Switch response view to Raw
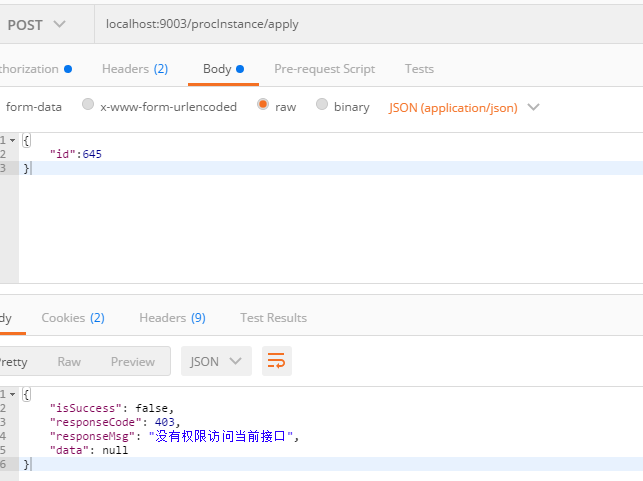643x481 pixels. (69, 362)
